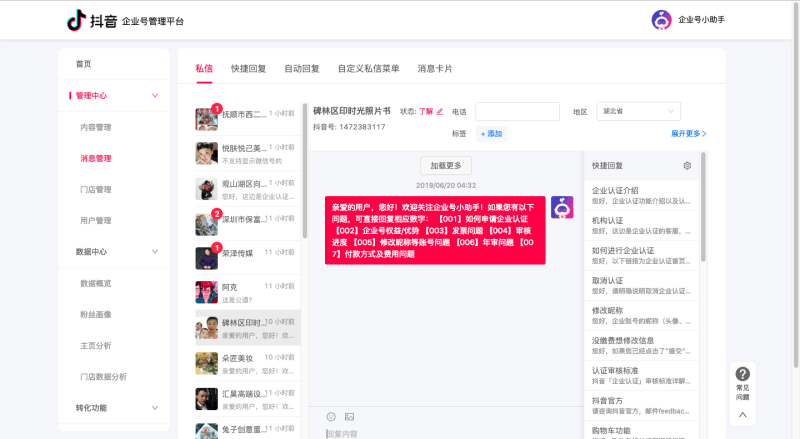Open 主页分析 in the sidebar
Screen dimensions: 800x439
[95, 346]
